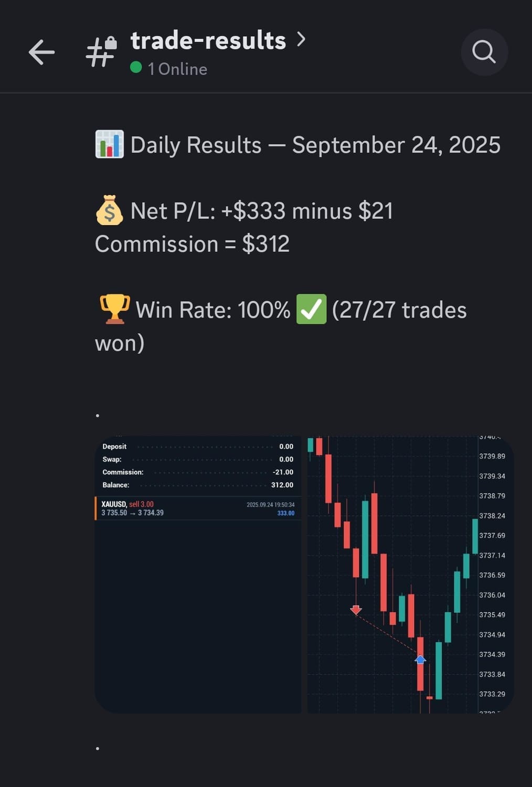Click the bar chart emoji

(x=109, y=145)
